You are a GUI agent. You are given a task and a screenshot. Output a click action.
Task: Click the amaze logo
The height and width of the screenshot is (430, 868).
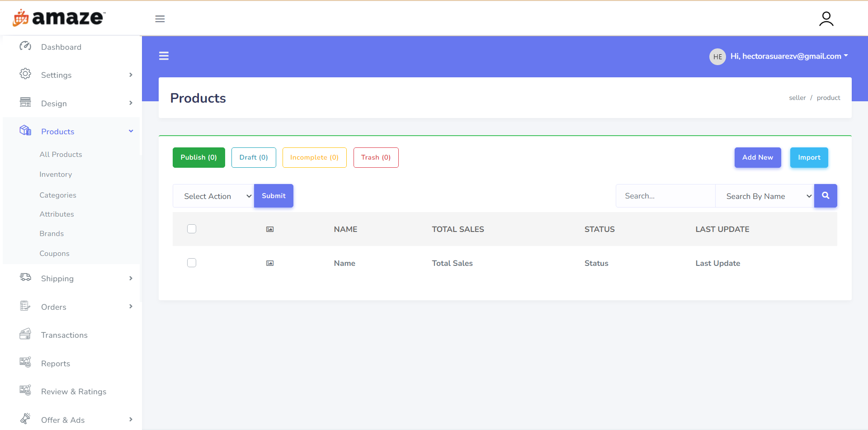(59, 18)
